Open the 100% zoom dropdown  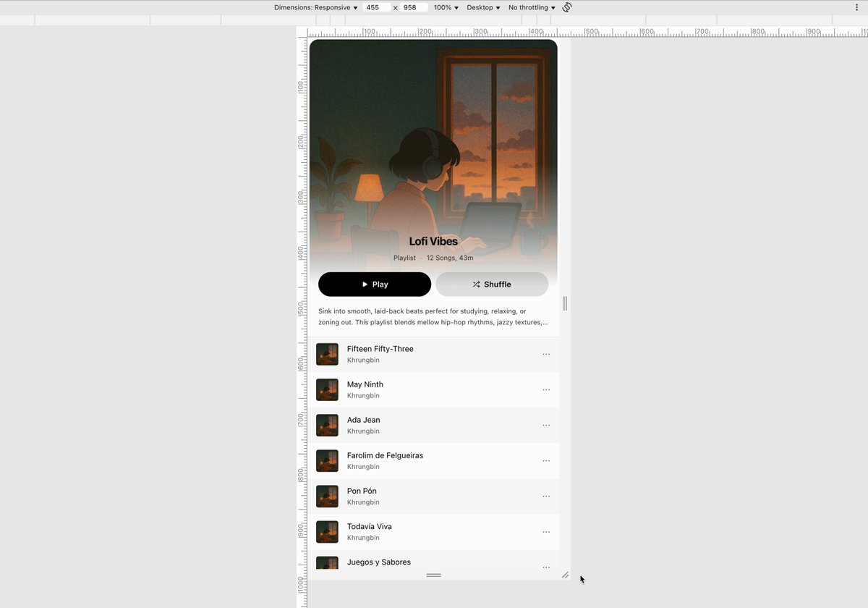coord(446,7)
